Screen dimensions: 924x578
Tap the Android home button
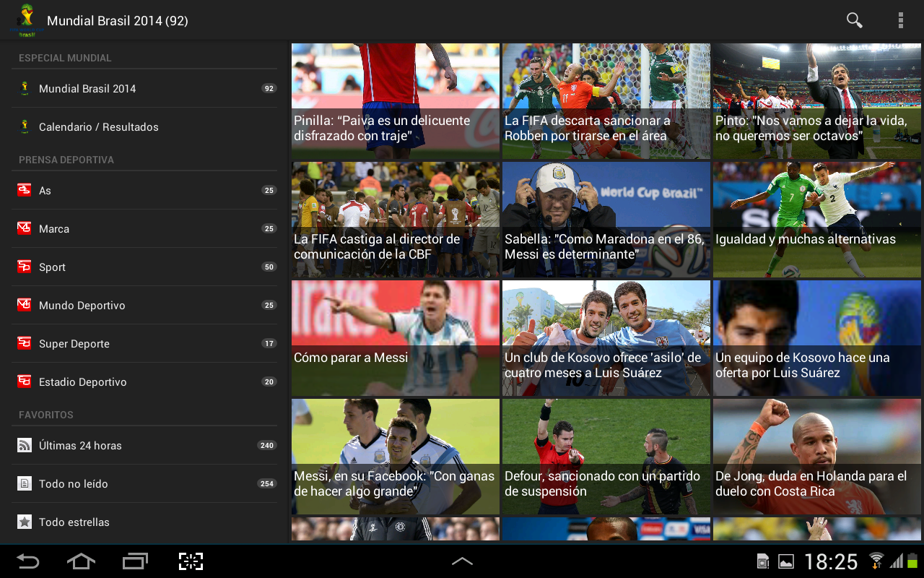(x=81, y=561)
